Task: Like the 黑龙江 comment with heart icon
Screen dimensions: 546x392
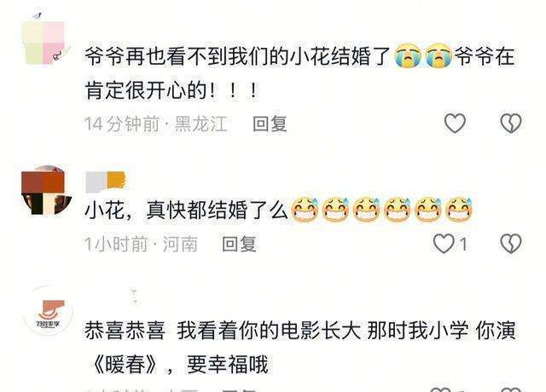Action: [x=455, y=123]
